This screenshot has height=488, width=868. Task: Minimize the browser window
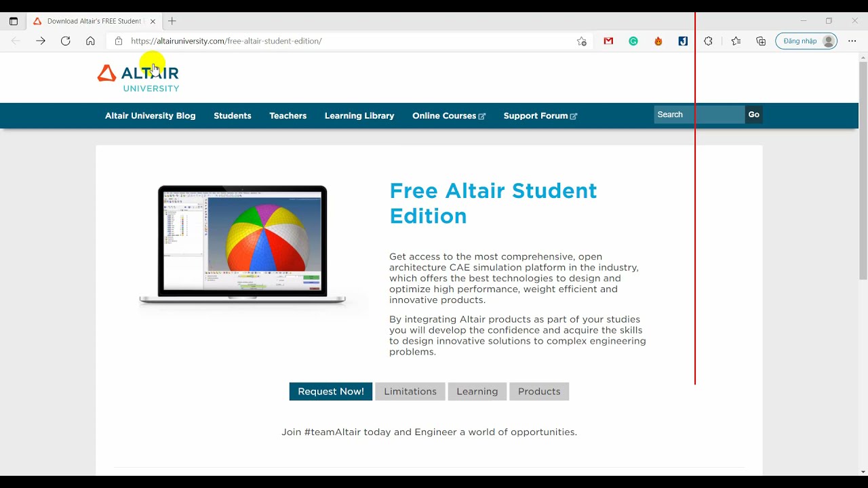pos(804,21)
